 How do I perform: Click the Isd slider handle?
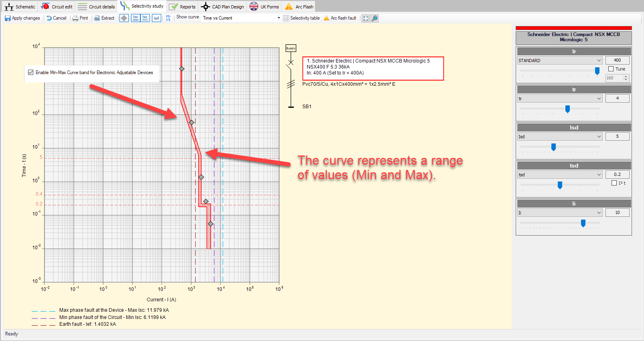pyautogui.click(x=553, y=147)
